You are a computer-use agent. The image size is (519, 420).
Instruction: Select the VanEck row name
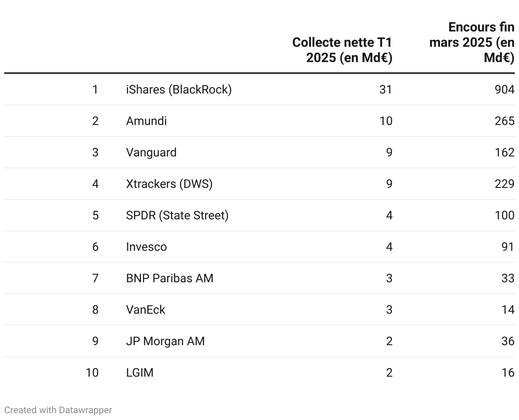pos(145,310)
